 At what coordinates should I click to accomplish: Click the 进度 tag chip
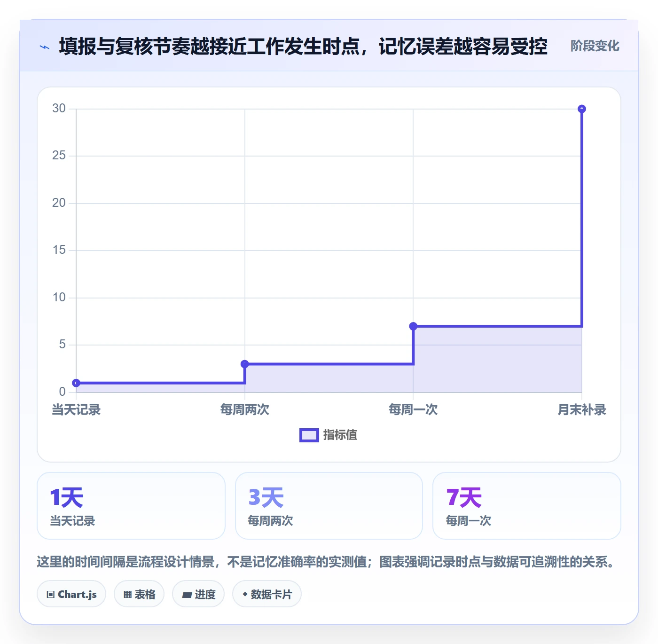tap(198, 594)
